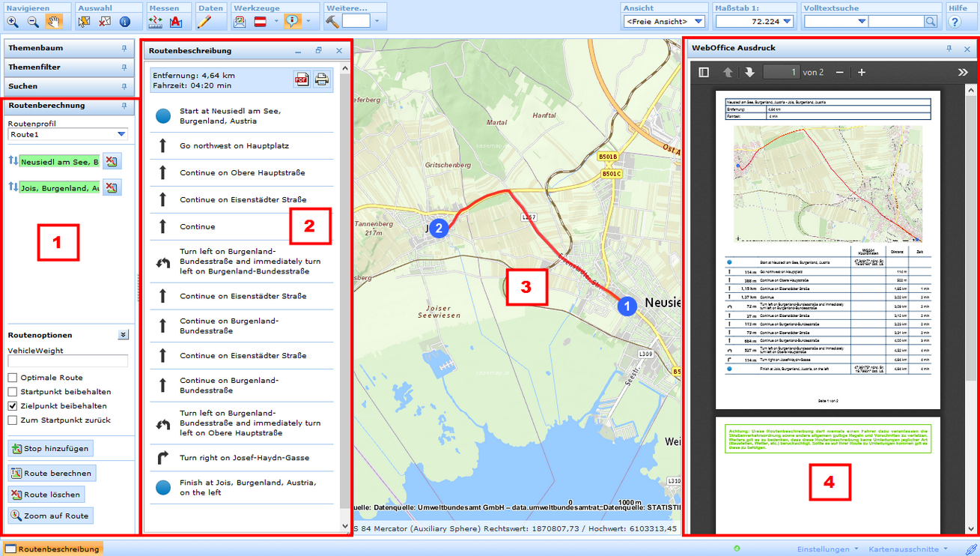Activate the Pan hand tool

coord(53,22)
